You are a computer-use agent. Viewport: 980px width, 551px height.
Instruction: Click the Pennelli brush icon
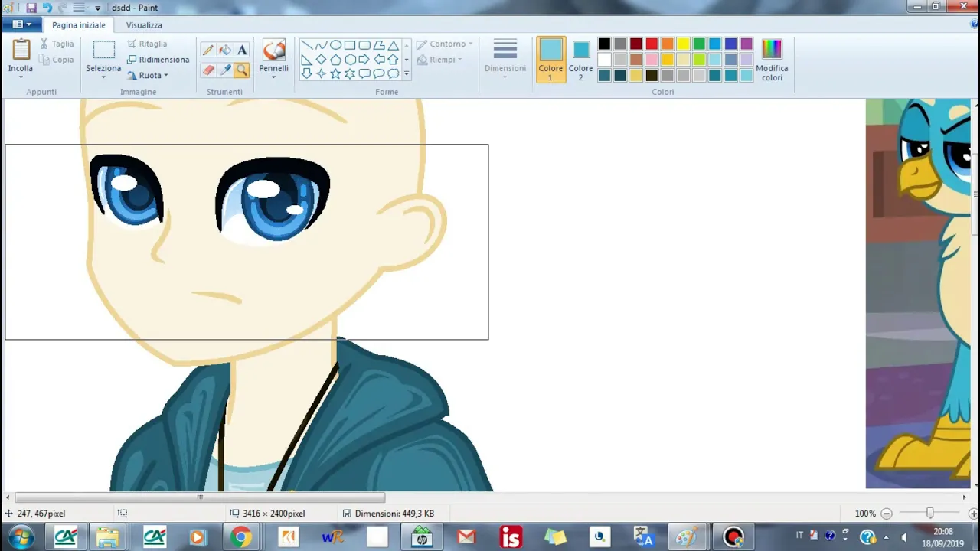[273, 51]
